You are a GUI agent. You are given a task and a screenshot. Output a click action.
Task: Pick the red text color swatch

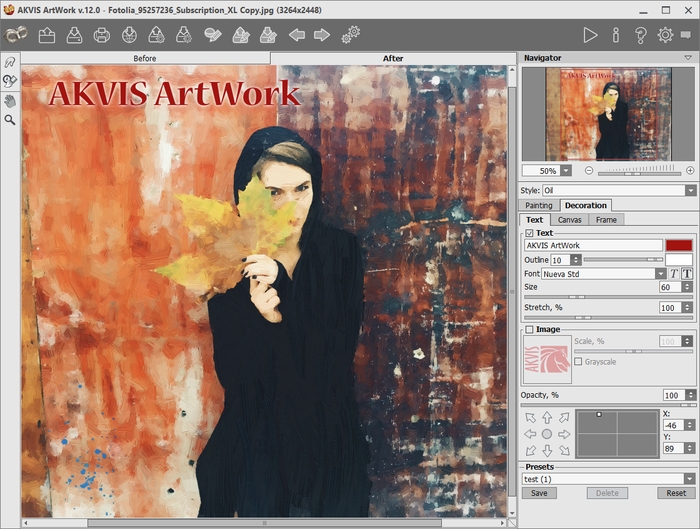tap(679, 245)
